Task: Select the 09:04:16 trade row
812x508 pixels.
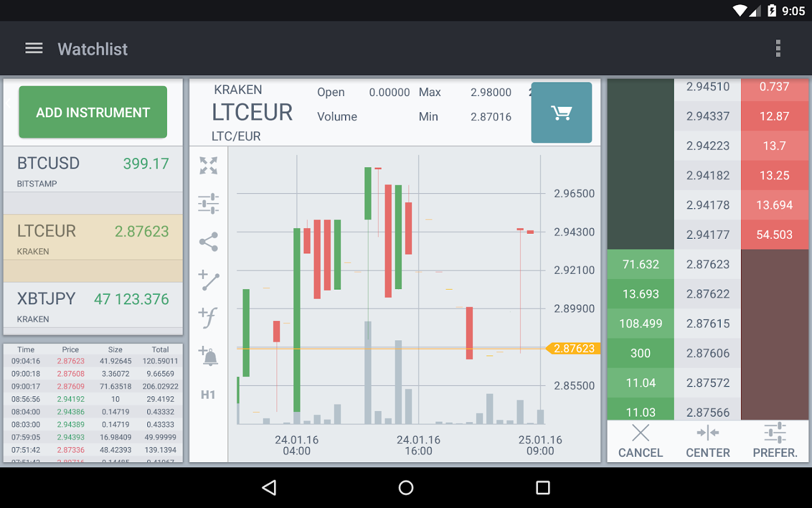Action: point(93,361)
